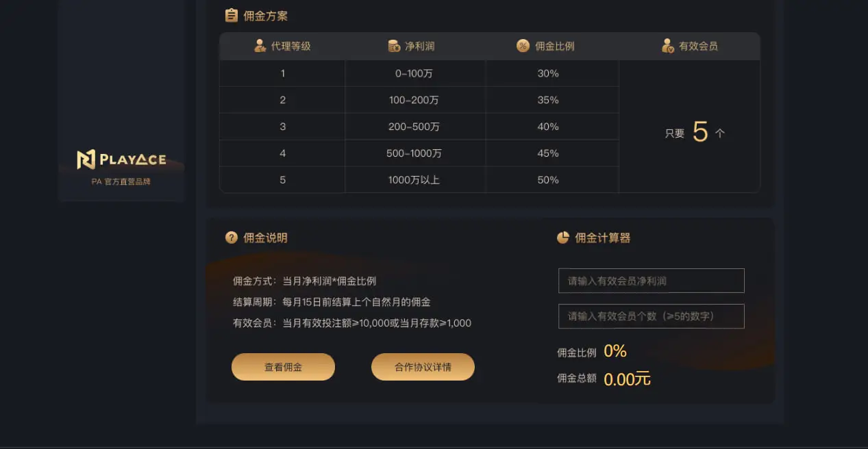
Task: Click the valid members person icon
Action: coord(667,46)
